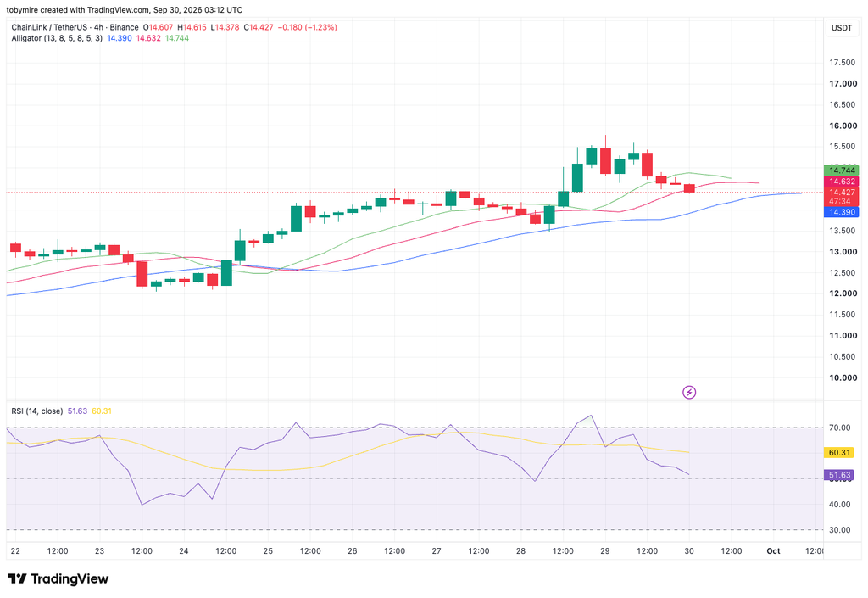This screenshot has width=868, height=598.
Task: Click the green 14.744 price axis label
Action: click(842, 170)
